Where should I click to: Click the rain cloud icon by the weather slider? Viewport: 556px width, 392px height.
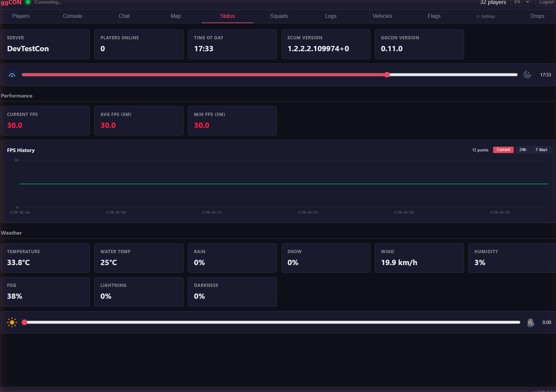pyautogui.click(x=531, y=322)
